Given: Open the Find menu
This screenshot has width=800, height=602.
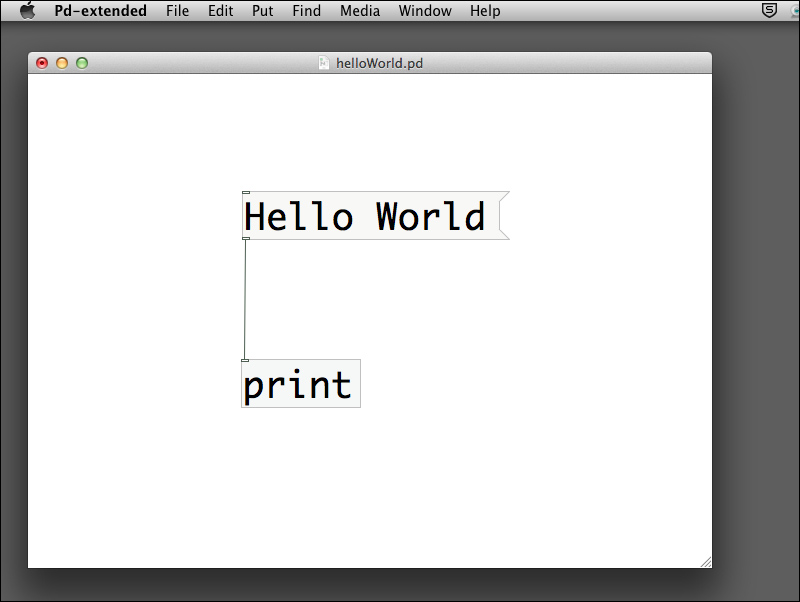Looking at the screenshot, I should 307,11.
